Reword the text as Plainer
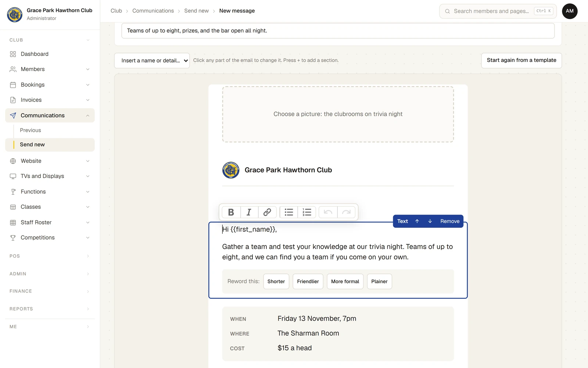The width and height of the screenshot is (588, 368). (x=379, y=282)
